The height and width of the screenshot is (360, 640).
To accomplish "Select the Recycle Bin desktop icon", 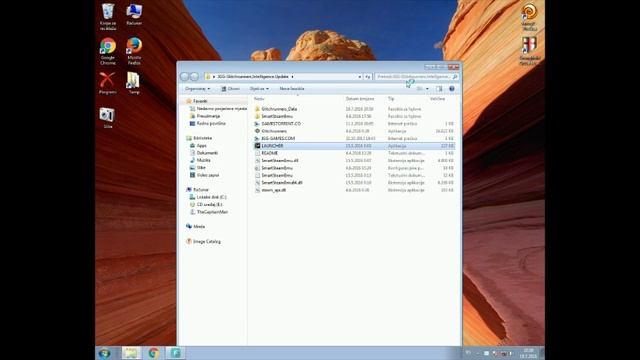I will [108, 16].
